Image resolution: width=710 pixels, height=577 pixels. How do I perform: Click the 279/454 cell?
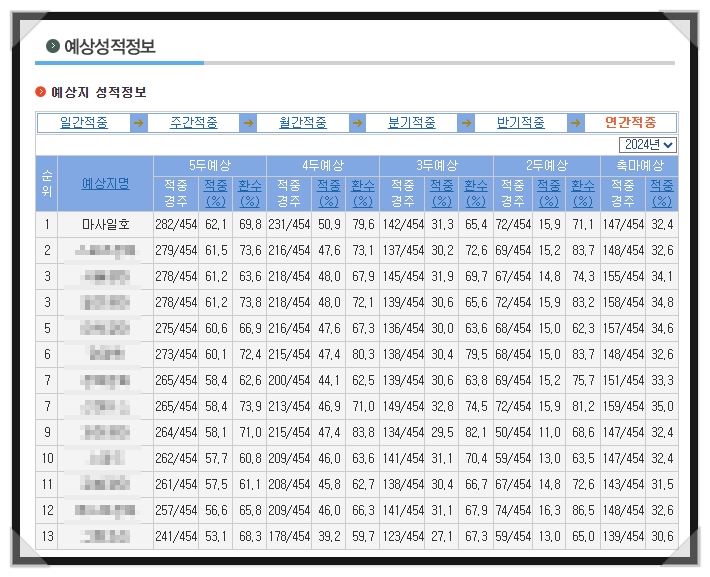pyautogui.click(x=176, y=250)
